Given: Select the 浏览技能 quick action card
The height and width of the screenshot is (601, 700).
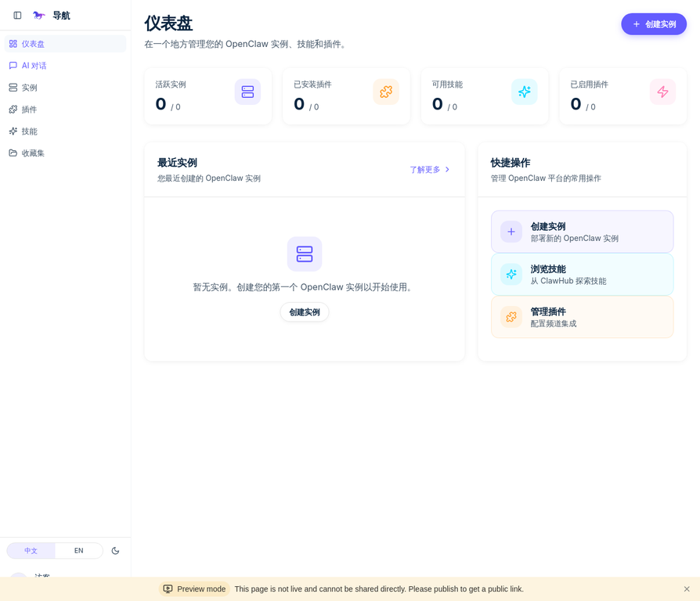Looking at the screenshot, I should (583, 274).
